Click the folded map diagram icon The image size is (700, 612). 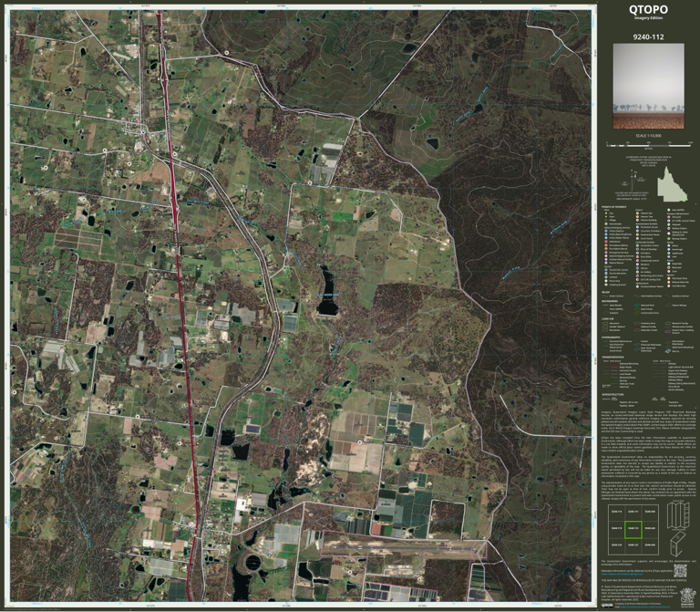pos(678,515)
